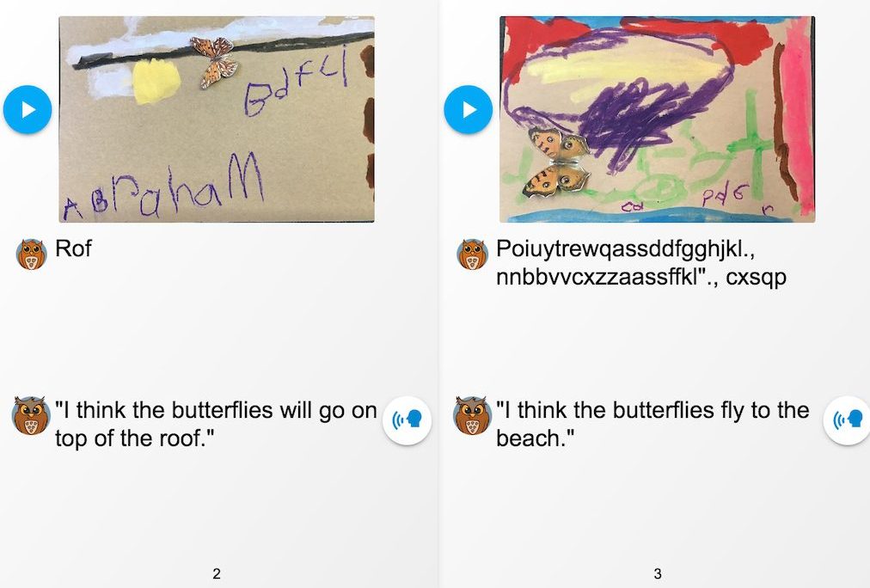The width and height of the screenshot is (870, 588).
Task: Select the sentence about butterflies on the roof
Action: point(215,424)
